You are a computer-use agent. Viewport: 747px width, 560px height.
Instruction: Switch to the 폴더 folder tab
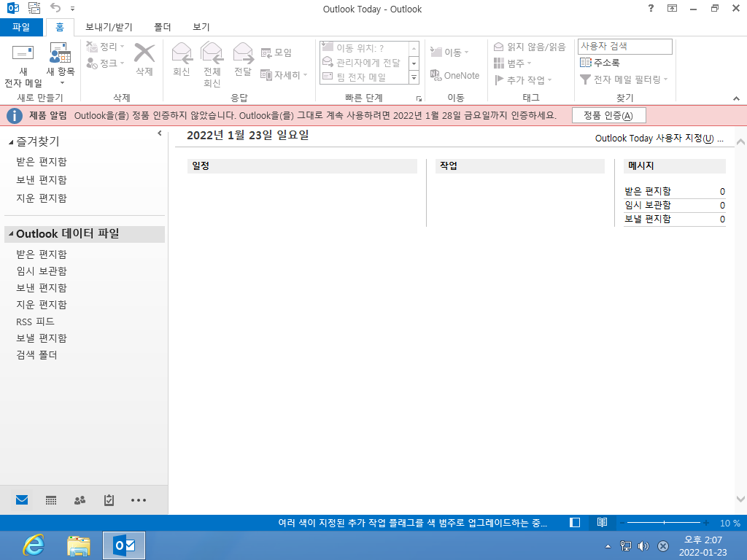click(x=163, y=27)
